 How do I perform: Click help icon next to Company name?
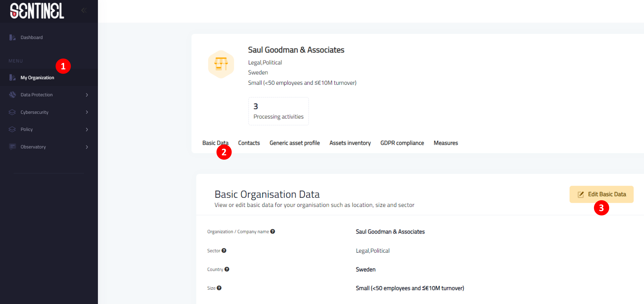click(273, 232)
